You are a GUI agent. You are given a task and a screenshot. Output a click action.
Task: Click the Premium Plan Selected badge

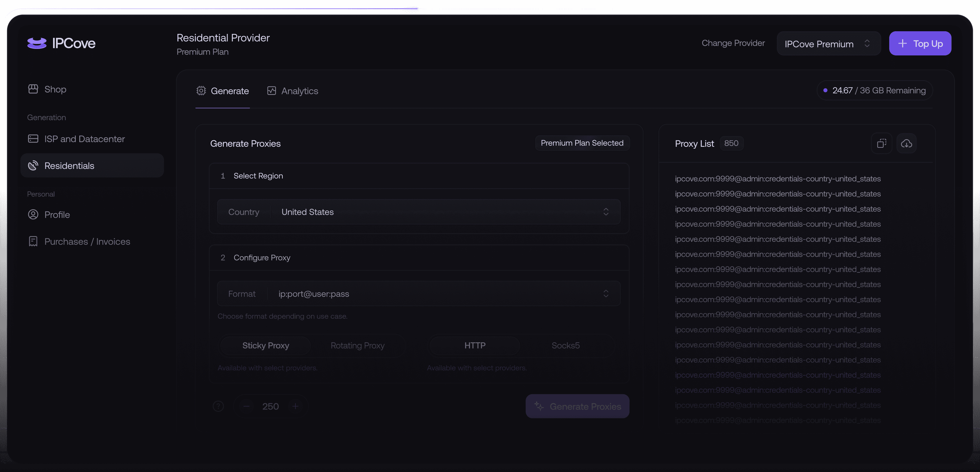click(x=582, y=143)
